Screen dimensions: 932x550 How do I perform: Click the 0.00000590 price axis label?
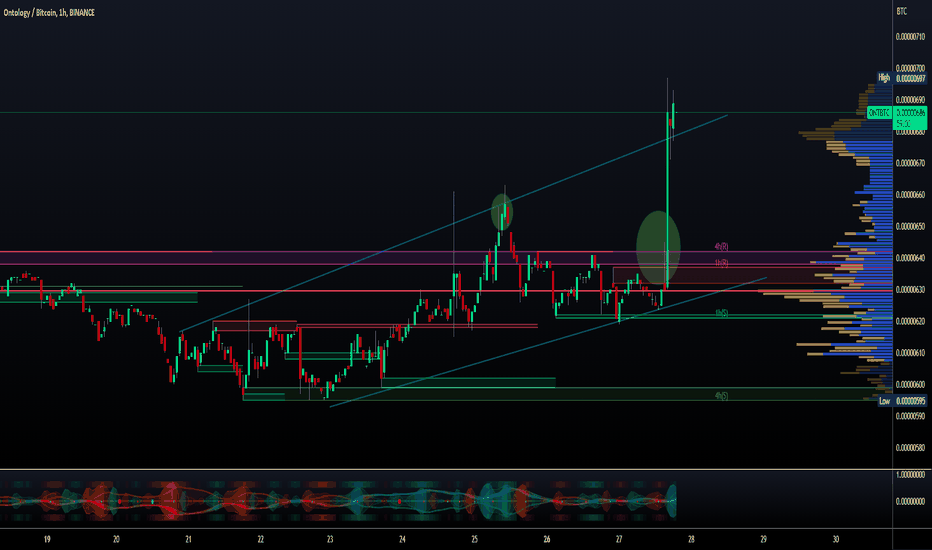pyautogui.click(x=910, y=416)
